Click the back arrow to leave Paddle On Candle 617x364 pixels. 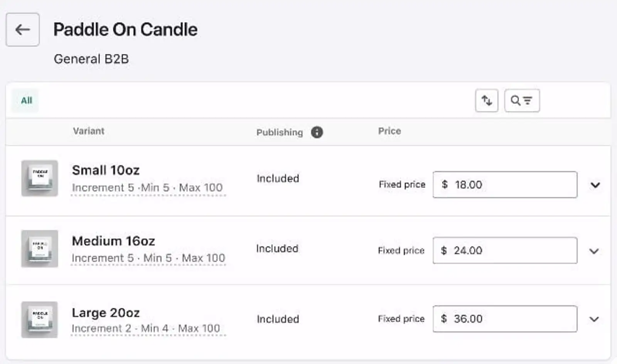click(x=22, y=30)
